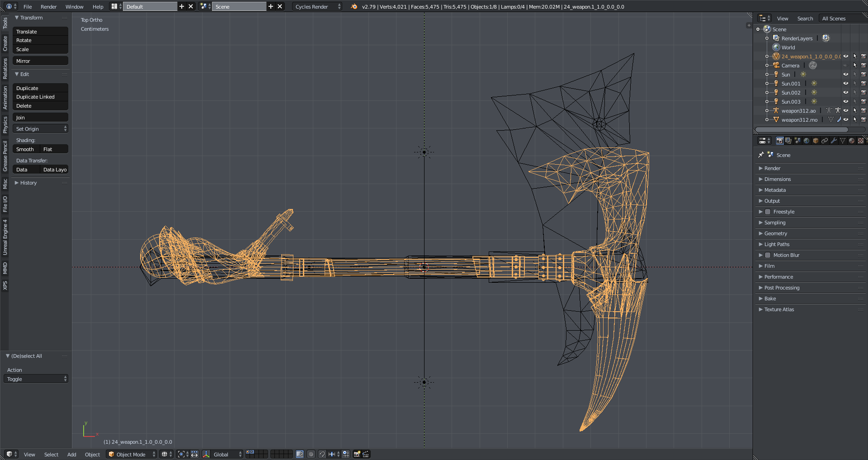Open World properties tab globe icon
Screen dimensions: 868x460
pyautogui.click(x=807, y=141)
